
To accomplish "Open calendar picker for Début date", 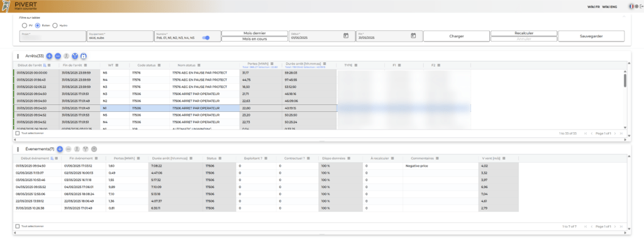I will 346,36.
